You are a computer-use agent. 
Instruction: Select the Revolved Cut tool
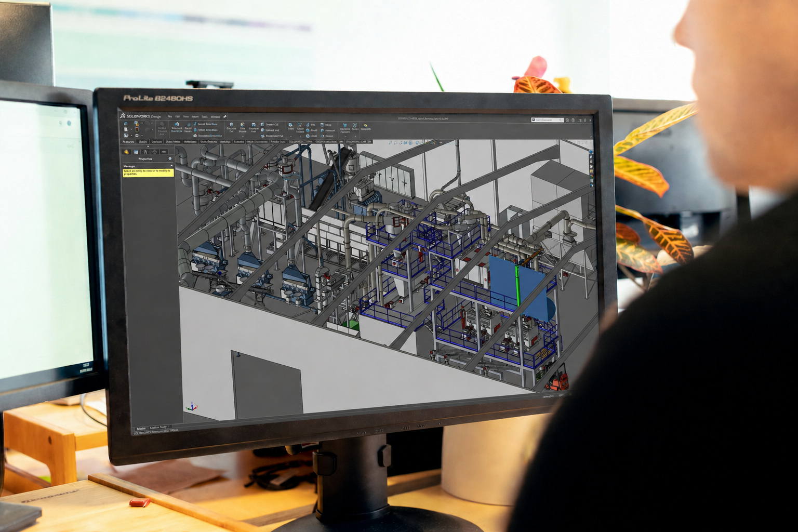tap(254, 127)
